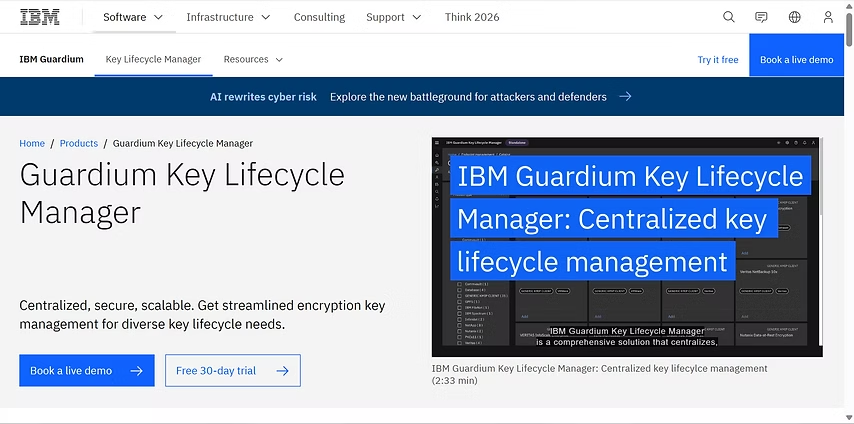Click the Free 30-day trial button

point(233,371)
